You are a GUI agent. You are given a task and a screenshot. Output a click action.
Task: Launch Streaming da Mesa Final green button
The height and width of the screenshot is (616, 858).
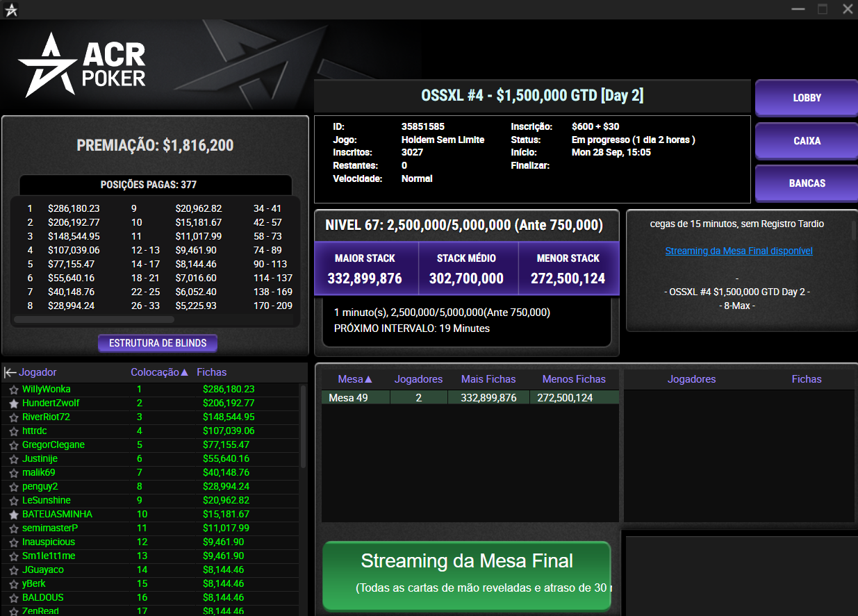pyautogui.click(x=466, y=576)
